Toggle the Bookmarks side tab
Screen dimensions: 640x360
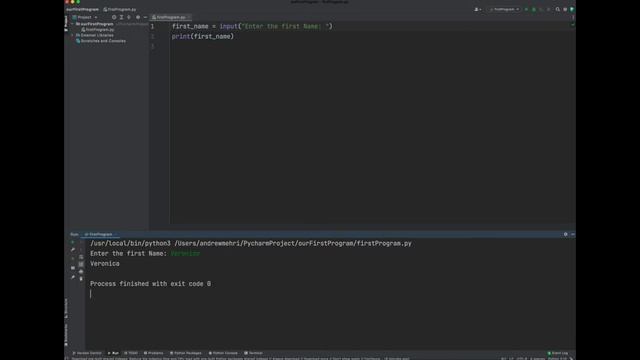(66, 335)
